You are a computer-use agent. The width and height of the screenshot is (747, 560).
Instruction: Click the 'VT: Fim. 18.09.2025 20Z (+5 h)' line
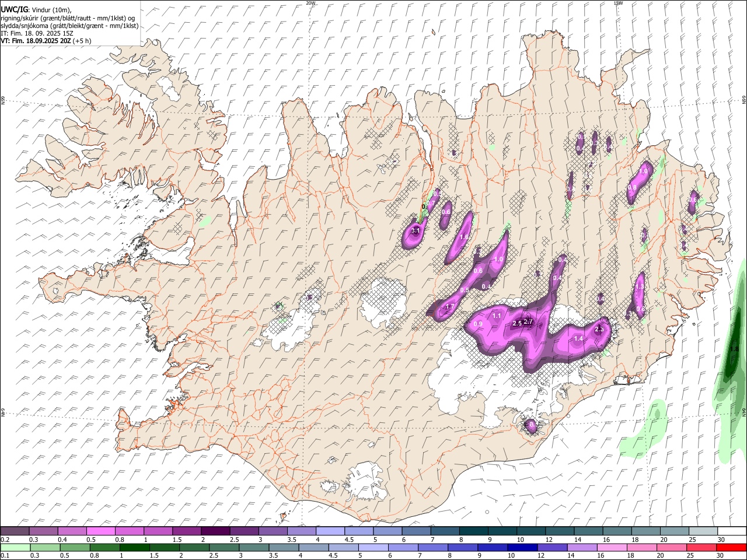[46, 41]
